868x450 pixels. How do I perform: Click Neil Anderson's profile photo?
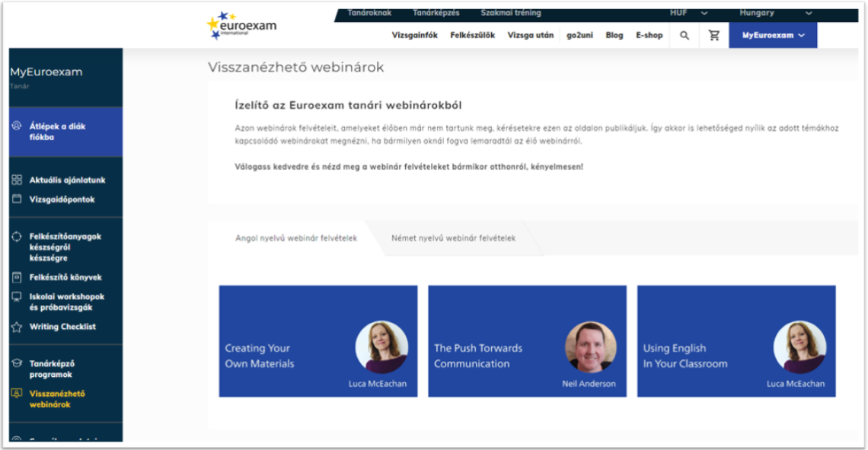click(x=591, y=348)
